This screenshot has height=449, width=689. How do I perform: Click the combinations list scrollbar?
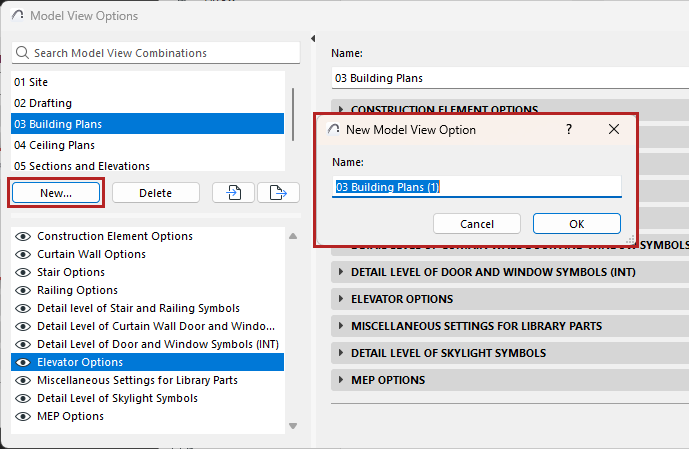292,105
